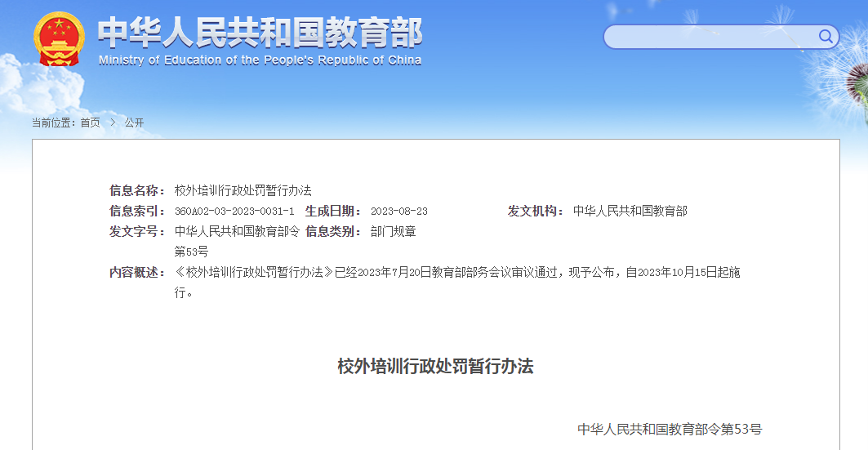Select the 信息名称 value 校外培训行政处罚暂行办法

click(x=243, y=190)
